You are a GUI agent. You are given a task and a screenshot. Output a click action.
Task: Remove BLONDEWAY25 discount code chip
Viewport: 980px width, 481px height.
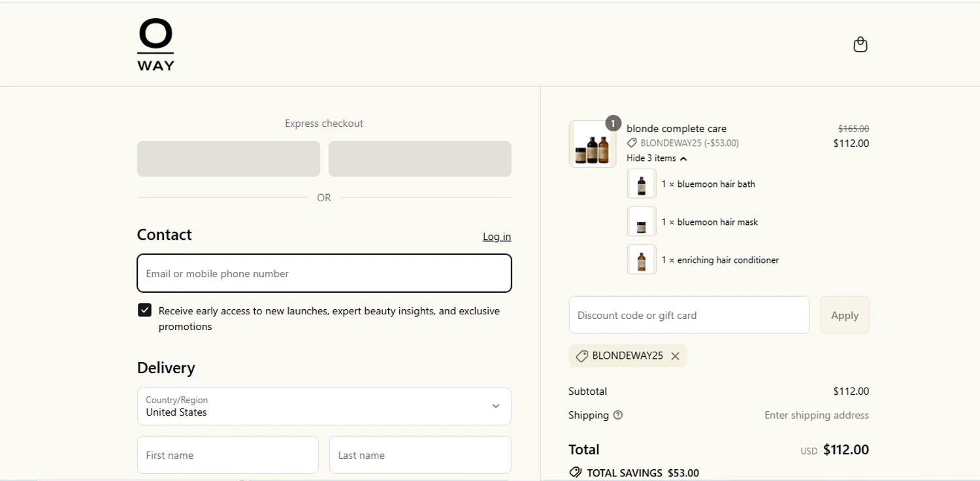(675, 356)
